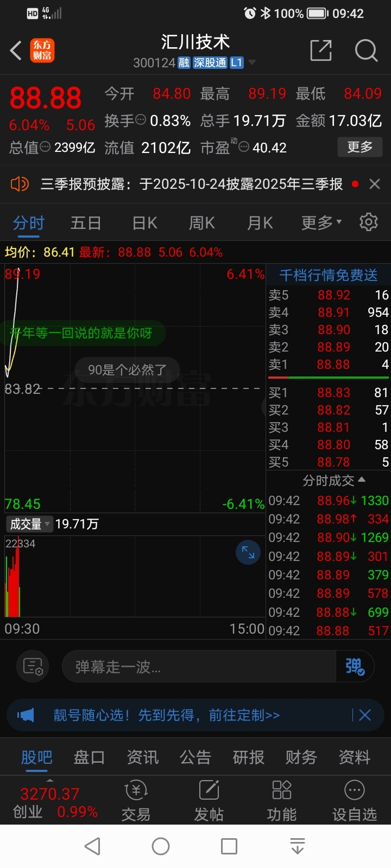Open the chart settings gear icon
The height and width of the screenshot is (868, 391).
click(369, 222)
